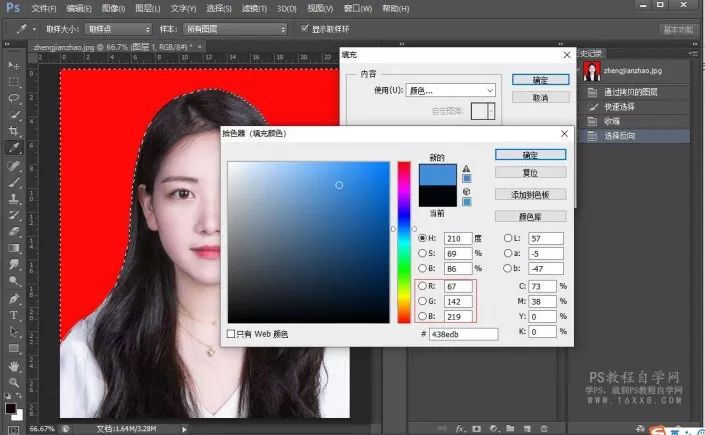Viewport: 705px width, 435px height.
Task: Click the new blue color swatch
Action: (437, 175)
